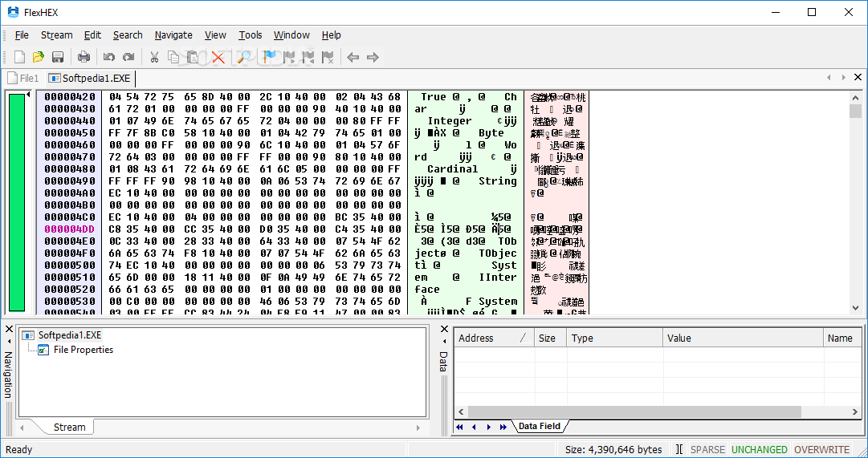Open the Stream menu
This screenshot has height=458, width=868.
click(x=56, y=34)
